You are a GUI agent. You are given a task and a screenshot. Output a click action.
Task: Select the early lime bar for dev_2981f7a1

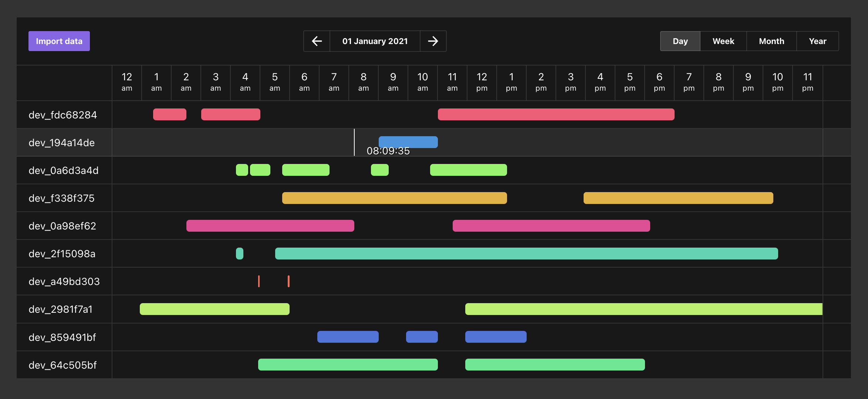[x=215, y=309]
